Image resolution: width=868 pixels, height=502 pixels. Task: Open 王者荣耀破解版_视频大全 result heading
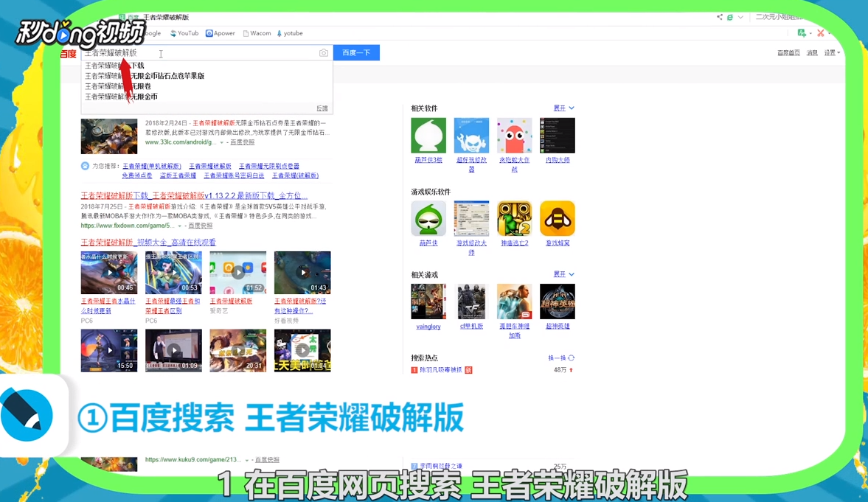coord(148,243)
